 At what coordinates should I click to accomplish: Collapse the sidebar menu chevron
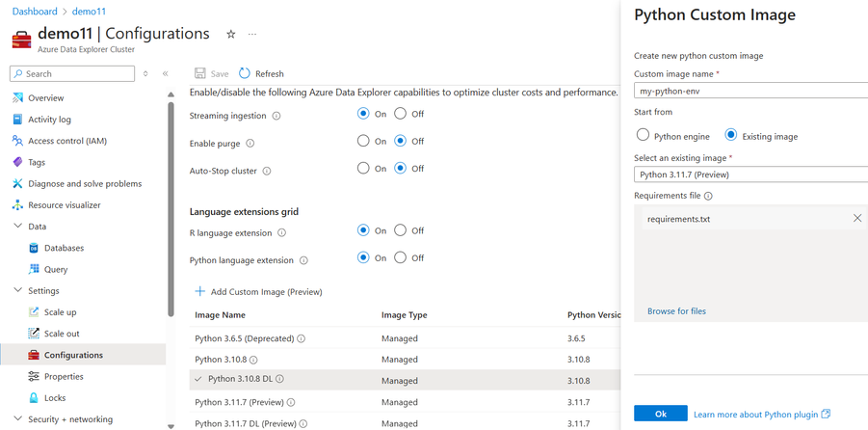(166, 73)
